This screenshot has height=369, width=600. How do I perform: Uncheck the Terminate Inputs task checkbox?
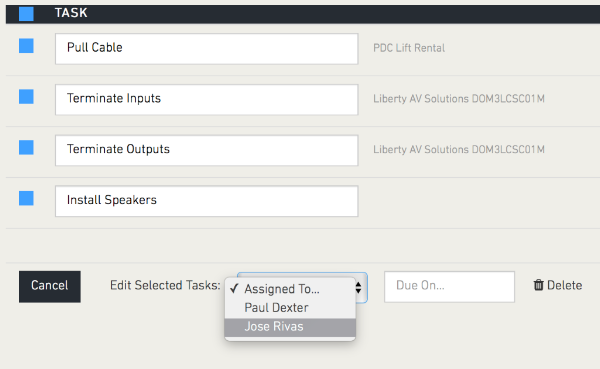tap(26, 96)
